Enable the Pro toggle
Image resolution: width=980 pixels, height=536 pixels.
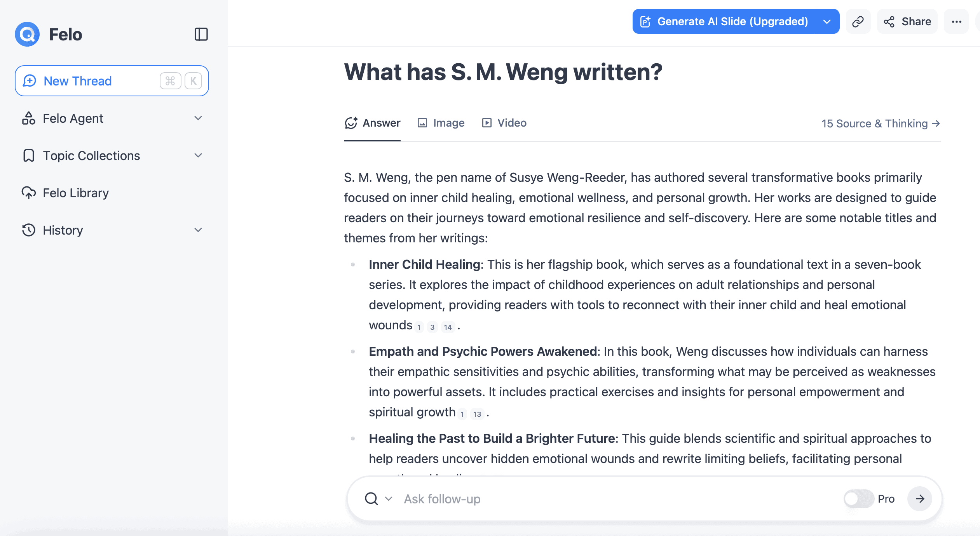click(858, 499)
